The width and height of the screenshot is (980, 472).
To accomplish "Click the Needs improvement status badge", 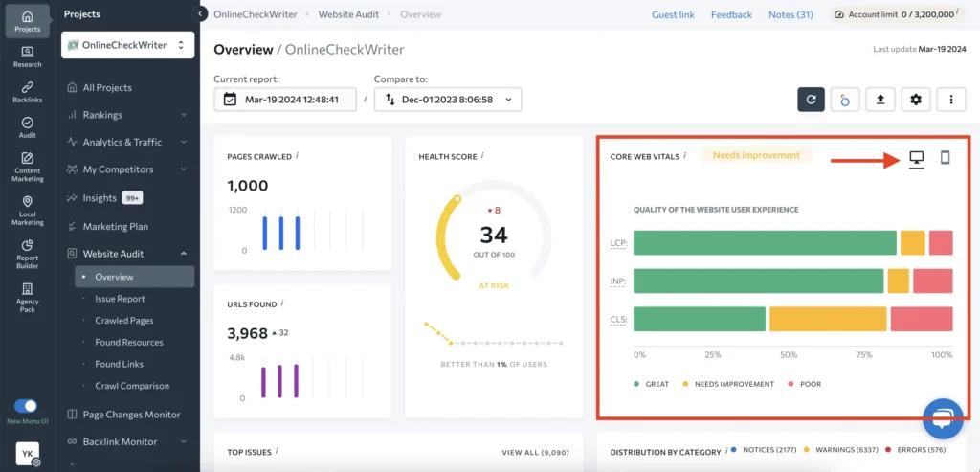I will [756, 155].
